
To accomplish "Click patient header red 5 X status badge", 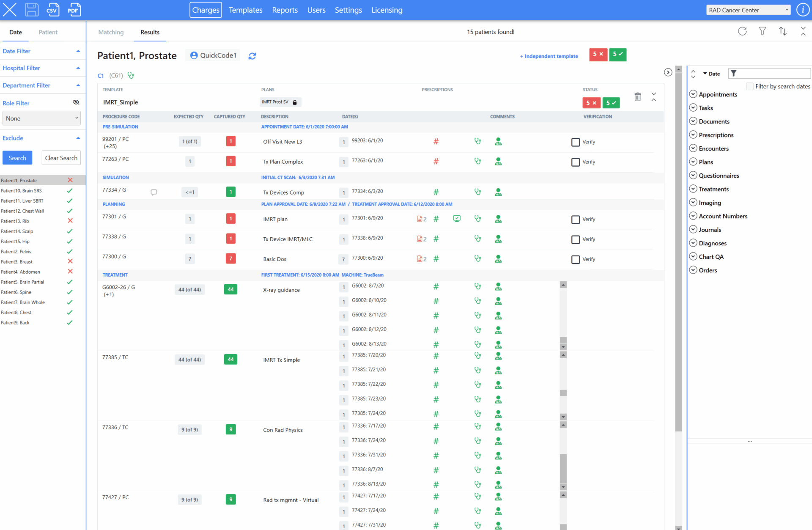I will click(598, 54).
